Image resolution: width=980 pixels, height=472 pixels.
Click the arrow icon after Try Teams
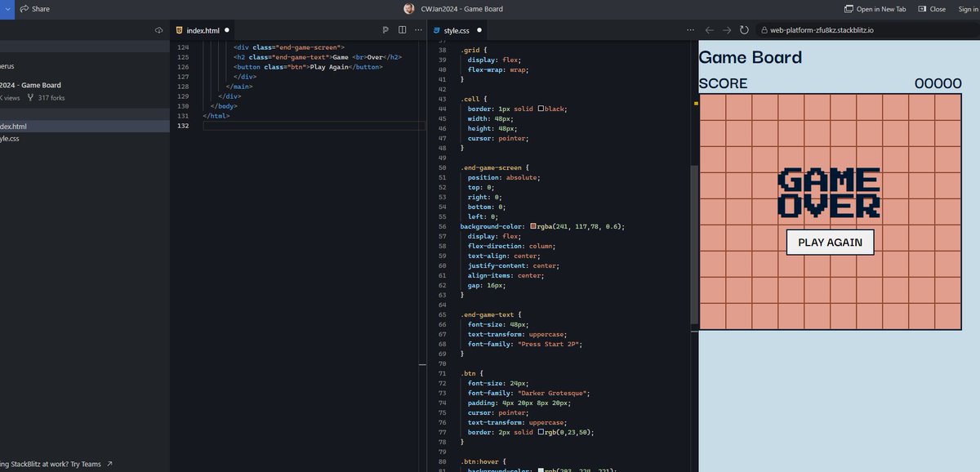pos(109,464)
